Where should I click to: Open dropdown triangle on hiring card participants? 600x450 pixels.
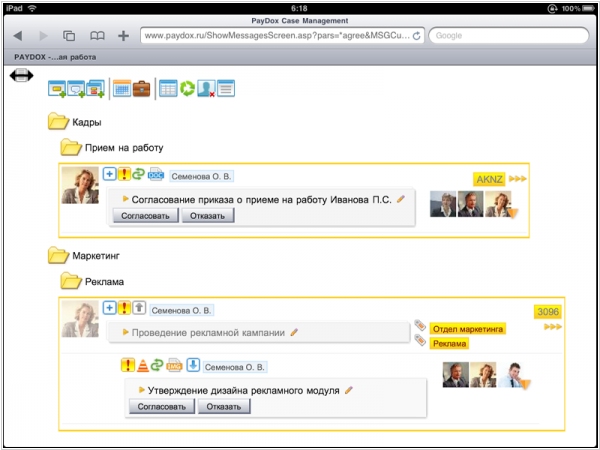pos(513,213)
